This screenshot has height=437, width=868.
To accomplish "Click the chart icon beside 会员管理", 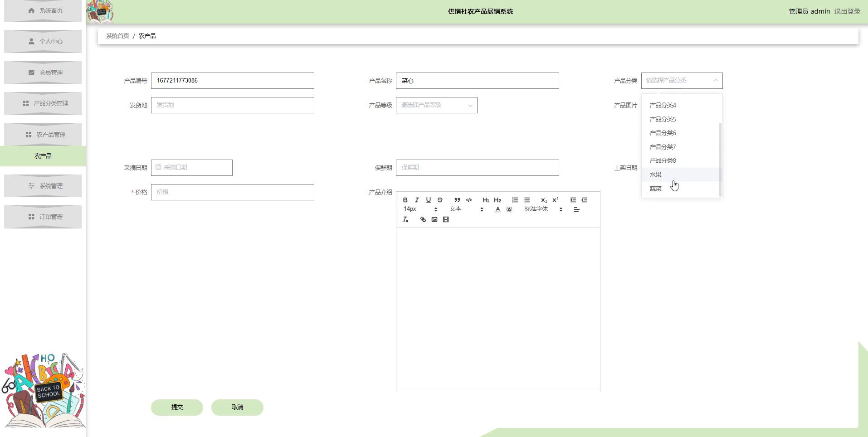I will point(31,73).
